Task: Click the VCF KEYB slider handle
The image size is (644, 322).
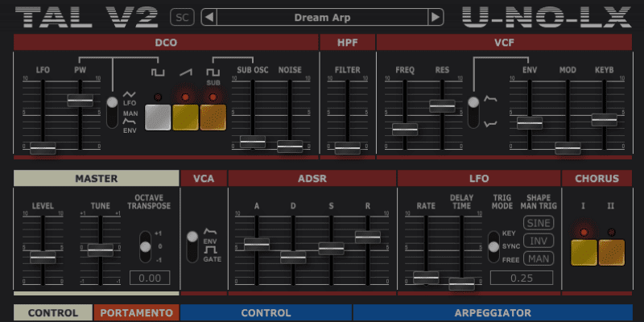Action: (605, 120)
